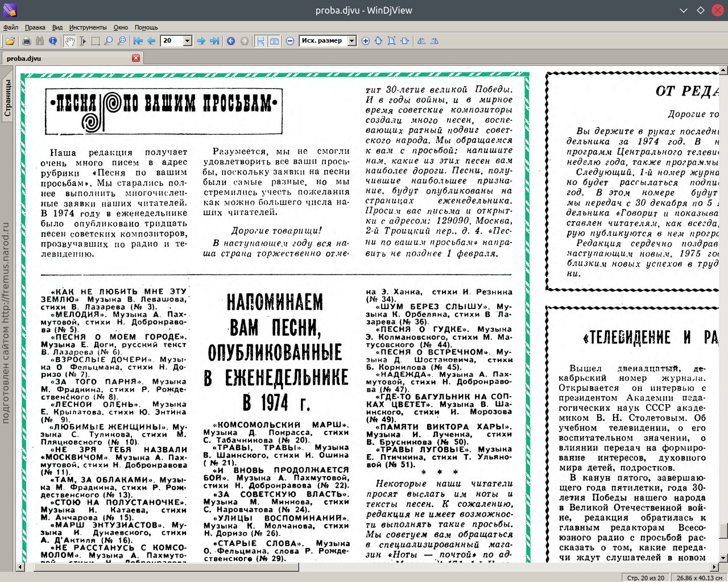Viewport: 728px width, 582px height.
Task: Activate the magnifying glass tool
Action: pyautogui.click(x=109, y=41)
